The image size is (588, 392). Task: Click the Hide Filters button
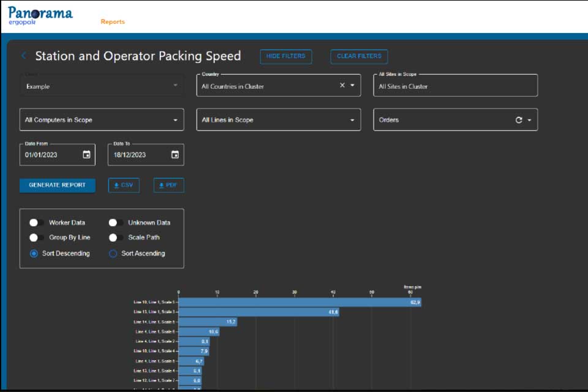pos(286,56)
